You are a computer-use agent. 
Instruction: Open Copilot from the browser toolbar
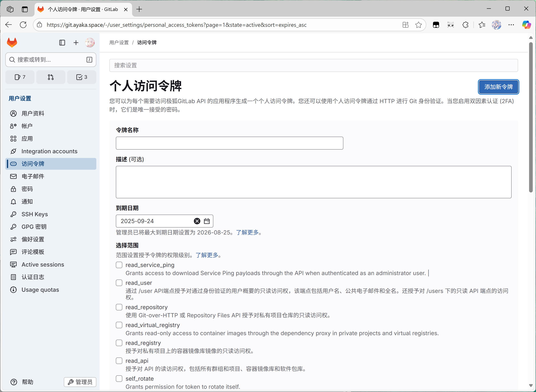pos(527,25)
